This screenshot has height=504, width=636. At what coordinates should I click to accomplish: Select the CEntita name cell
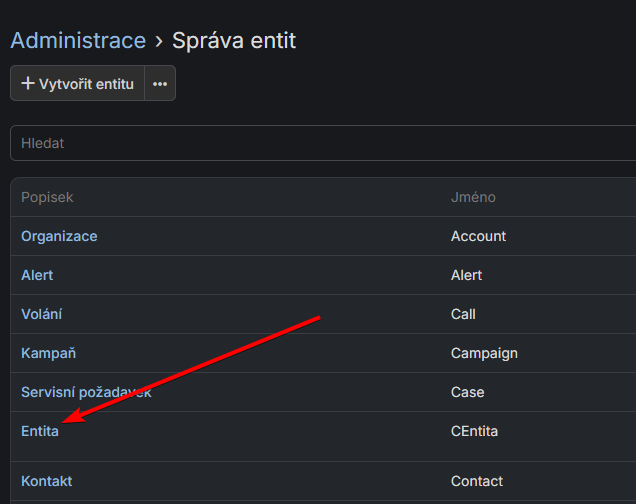475,431
